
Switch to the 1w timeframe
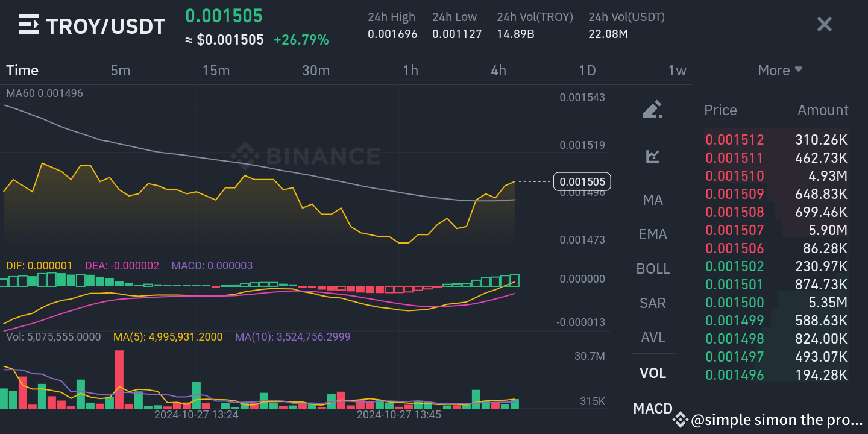677,70
